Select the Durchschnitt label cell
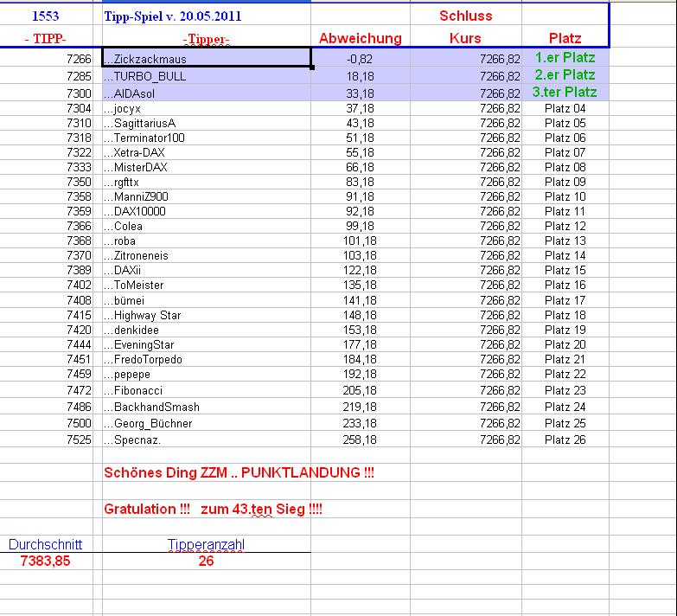The width and height of the screenshot is (677, 616). pos(45,544)
